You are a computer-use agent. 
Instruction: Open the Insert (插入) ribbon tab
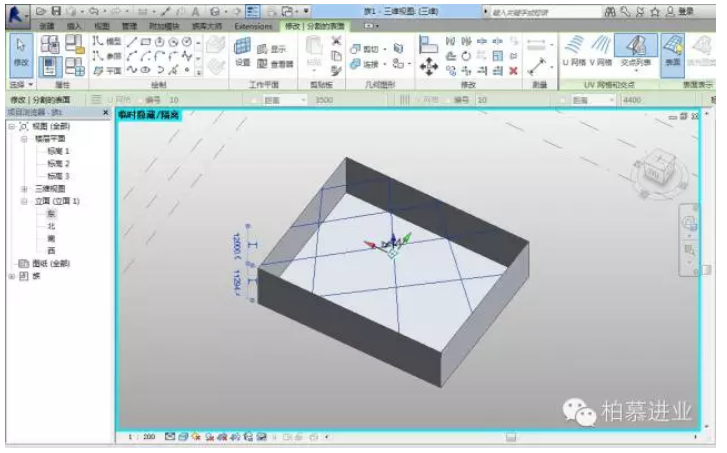74,26
